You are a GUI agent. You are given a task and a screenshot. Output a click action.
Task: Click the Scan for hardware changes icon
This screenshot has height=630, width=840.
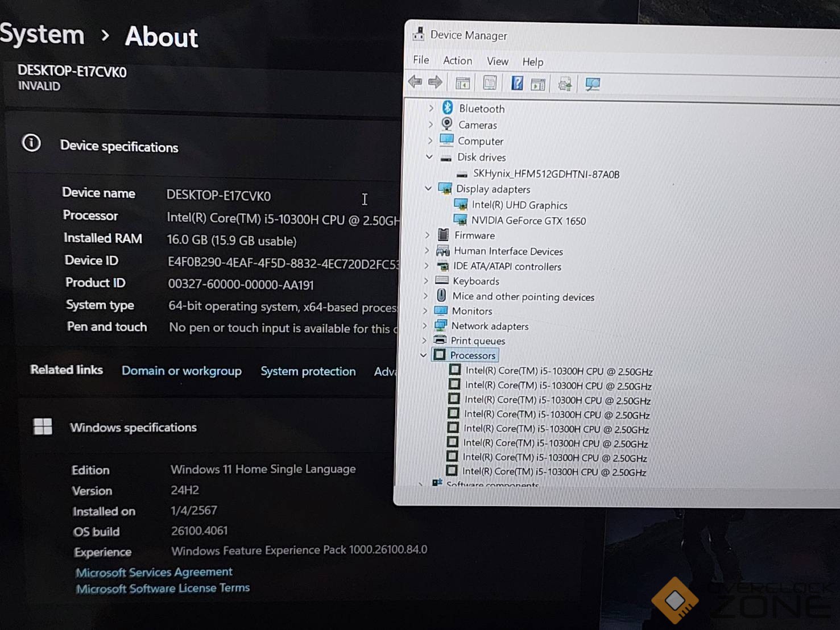593,85
